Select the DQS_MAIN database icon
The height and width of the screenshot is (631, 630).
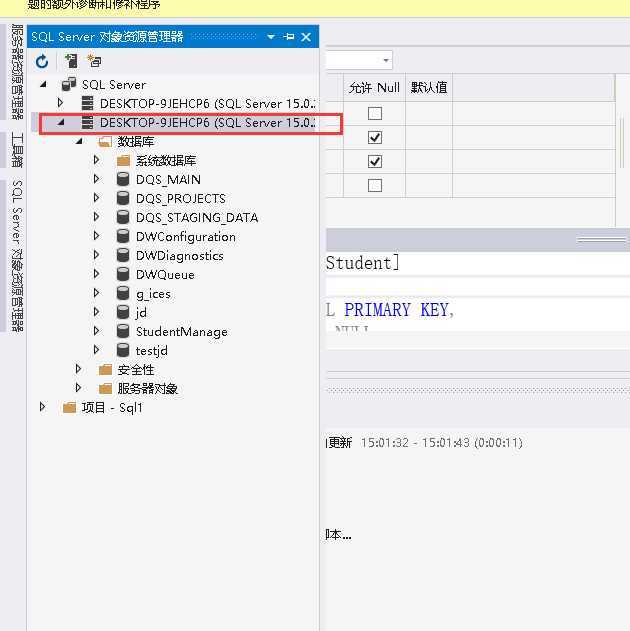[x=123, y=179]
